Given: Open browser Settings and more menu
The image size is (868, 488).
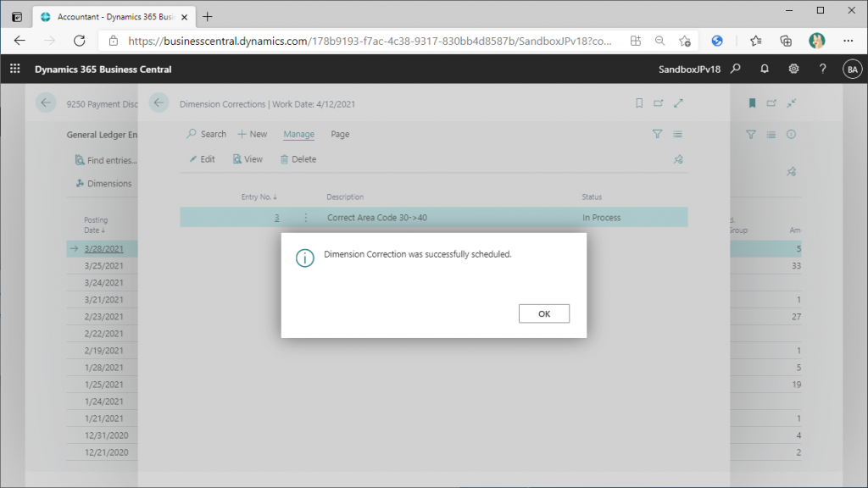Looking at the screenshot, I should (848, 41).
